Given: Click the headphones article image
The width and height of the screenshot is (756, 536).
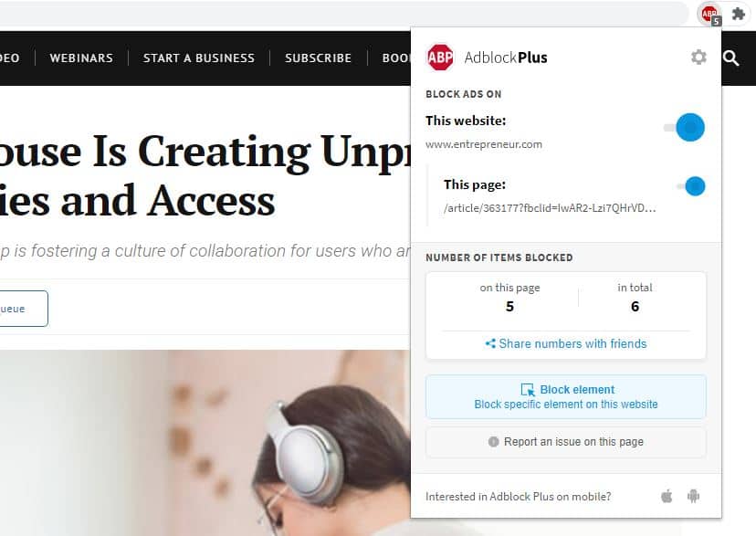Looking at the screenshot, I should coord(205,443).
